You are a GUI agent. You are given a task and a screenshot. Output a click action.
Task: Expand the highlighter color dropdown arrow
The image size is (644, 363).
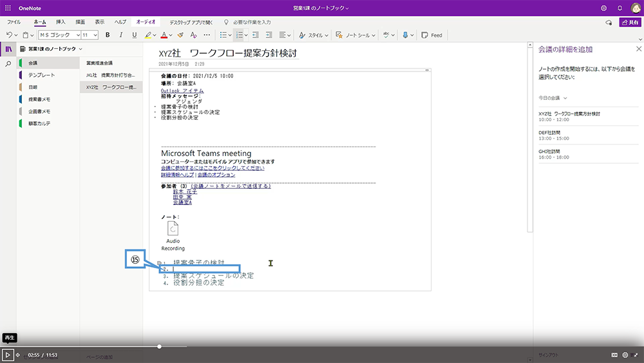coord(155,35)
